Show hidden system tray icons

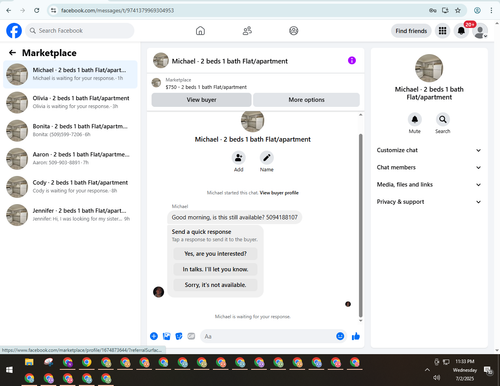point(427,370)
